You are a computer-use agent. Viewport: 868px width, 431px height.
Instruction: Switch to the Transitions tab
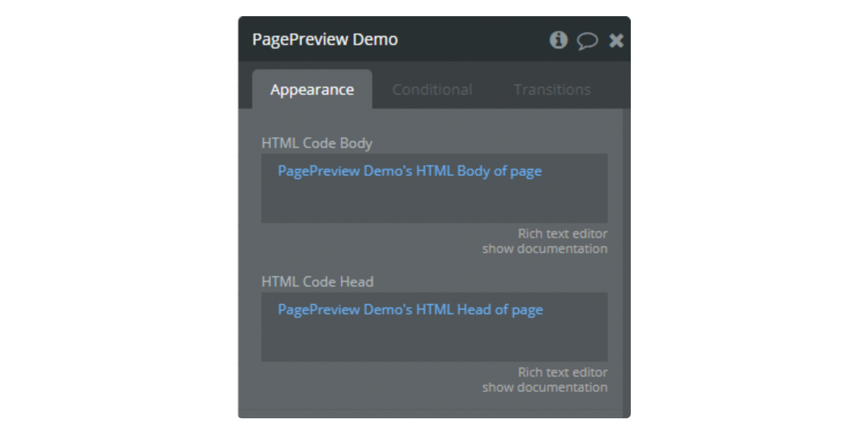pos(552,90)
